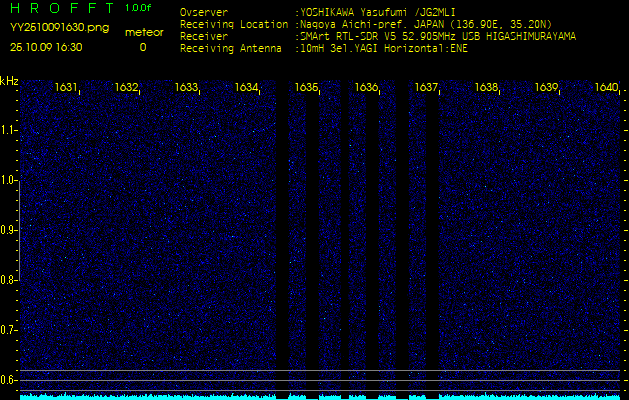Click the meteor label

144,32
